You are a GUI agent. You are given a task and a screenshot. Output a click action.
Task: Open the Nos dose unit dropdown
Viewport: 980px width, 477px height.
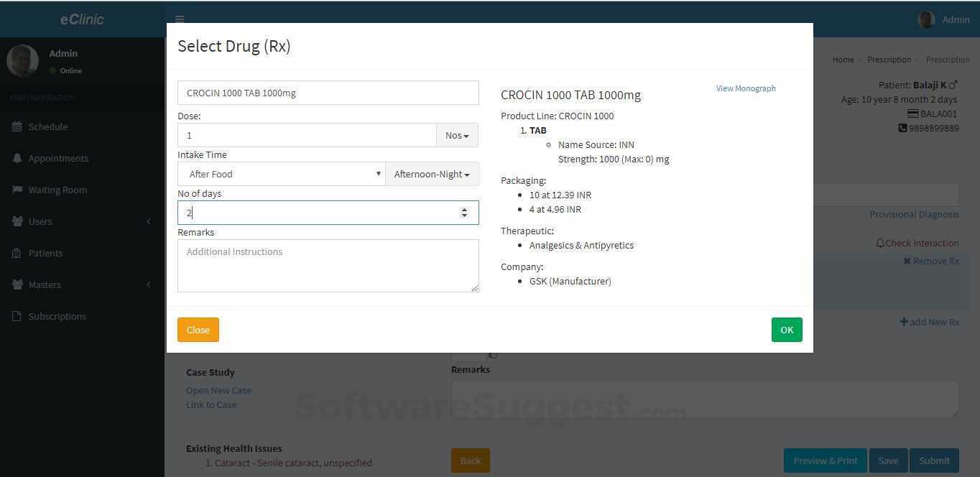pos(457,135)
